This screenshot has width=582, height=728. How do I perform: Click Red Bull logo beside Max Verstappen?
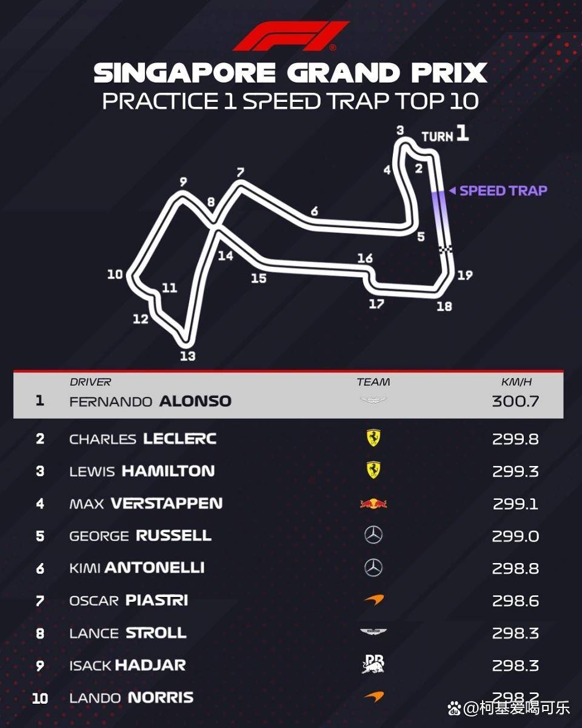coord(373,503)
